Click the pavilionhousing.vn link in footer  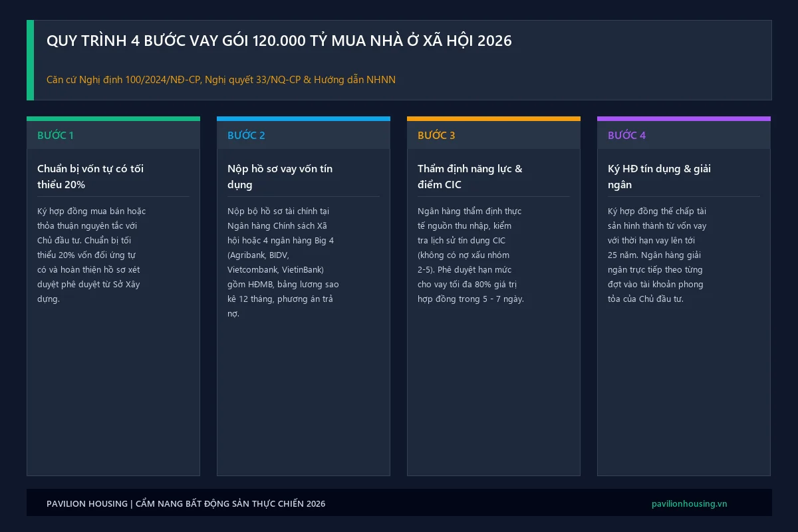click(x=690, y=503)
